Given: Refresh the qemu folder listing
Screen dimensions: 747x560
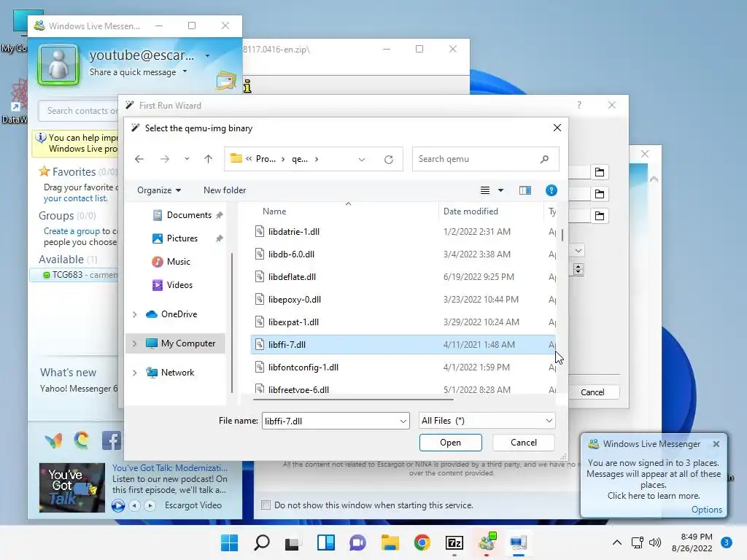Looking at the screenshot, I should (389, 160).
